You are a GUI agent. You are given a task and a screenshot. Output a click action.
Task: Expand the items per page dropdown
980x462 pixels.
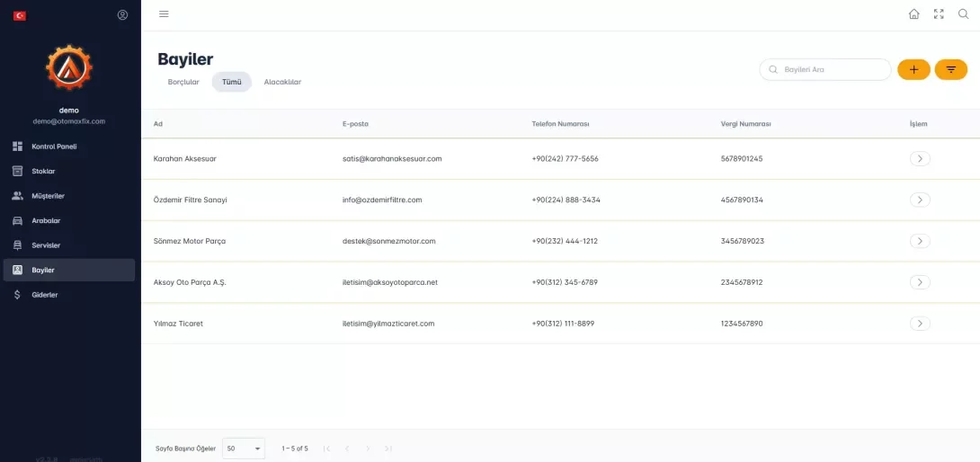tap(244, 448)
